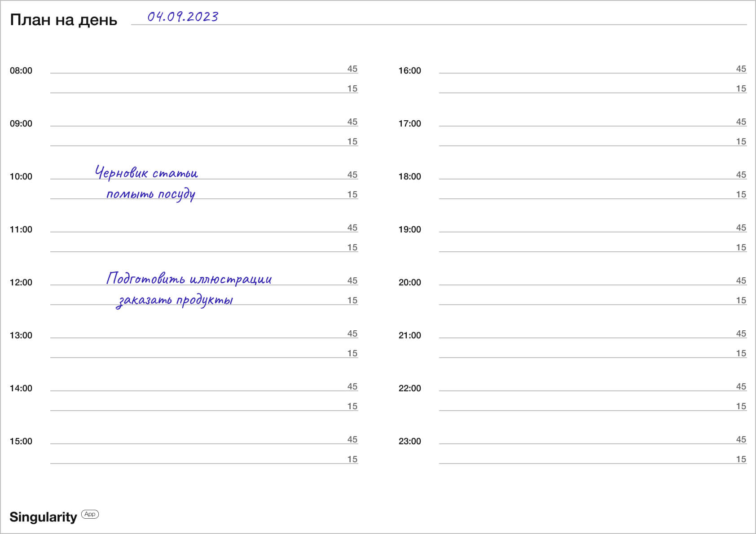Click the 10:00 time label

pos(21,176)
